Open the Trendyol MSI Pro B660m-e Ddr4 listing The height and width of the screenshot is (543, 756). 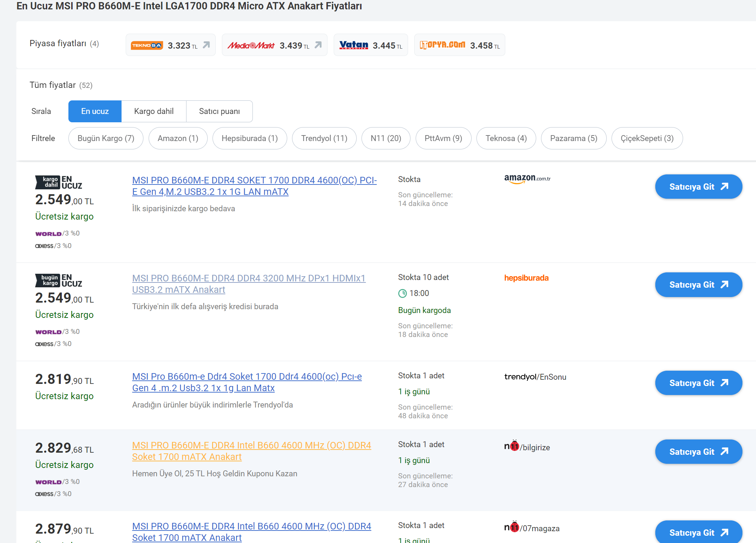[247, 382]
